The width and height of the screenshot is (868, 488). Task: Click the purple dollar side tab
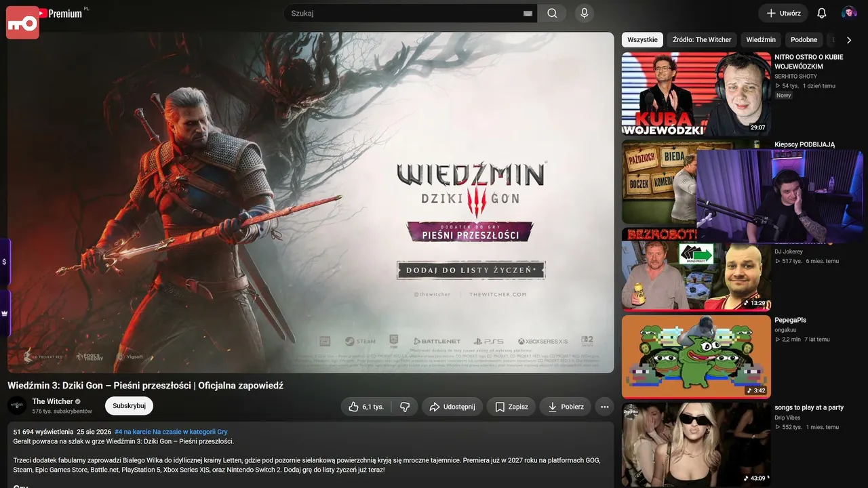pos(5,261)
